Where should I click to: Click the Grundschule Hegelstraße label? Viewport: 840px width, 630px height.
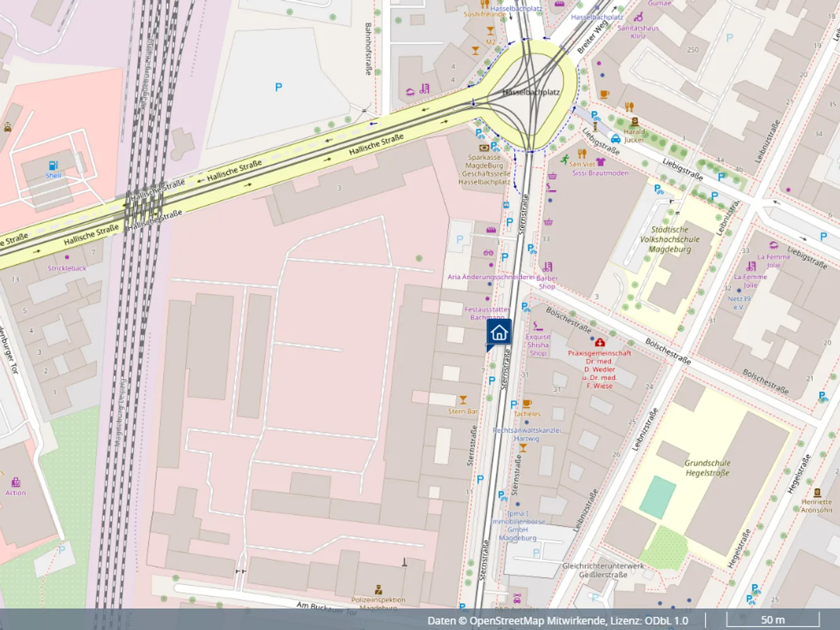click(708, 468)
